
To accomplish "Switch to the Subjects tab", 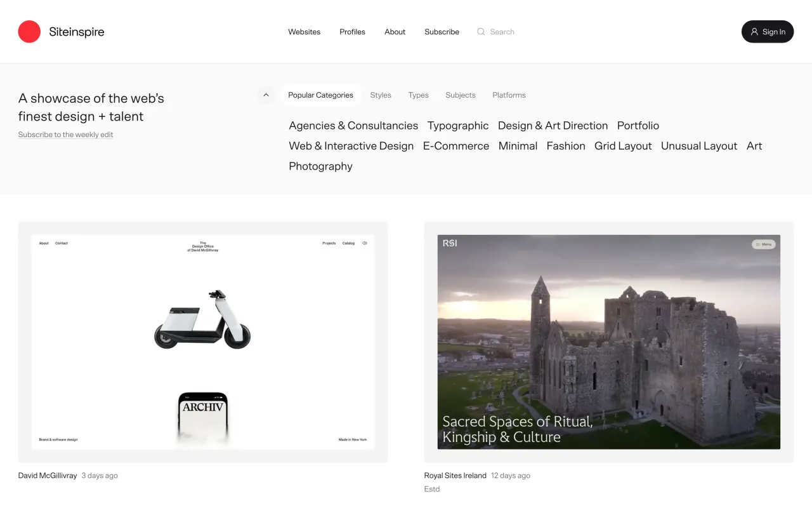I will (461, 95).
